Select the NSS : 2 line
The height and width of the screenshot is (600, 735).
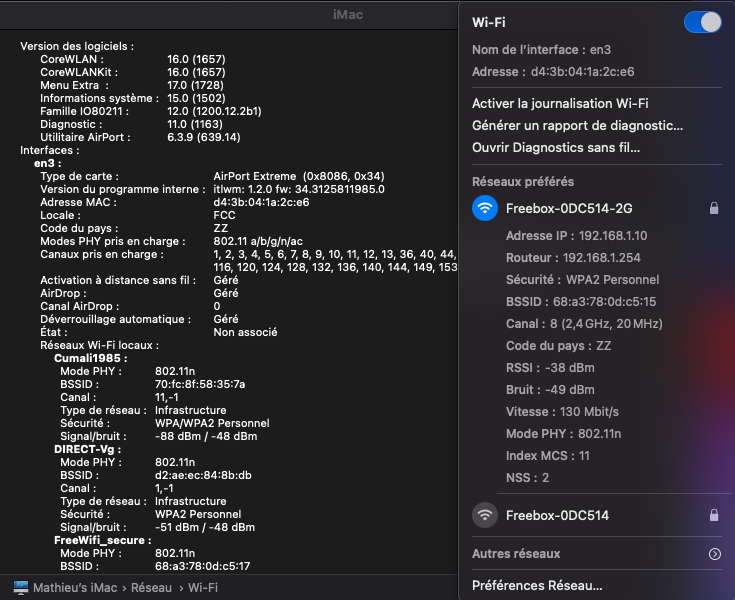[527, 478]
